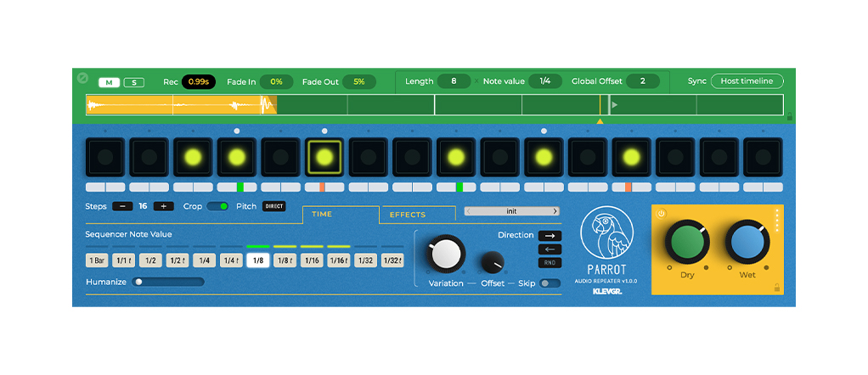868x375 pixels.
Task: Open the Host timeline sync dropdown
Action: tap(747, 81)
